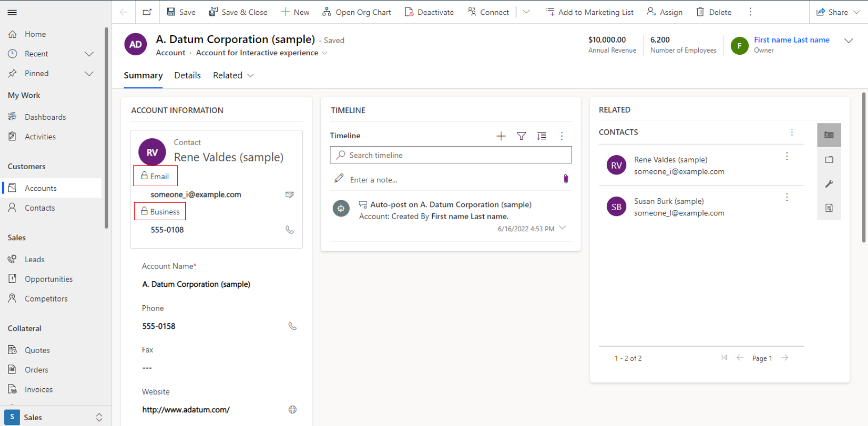Click Save & Close button
This screenshot has width=868, height=426.
pos(238,12)
